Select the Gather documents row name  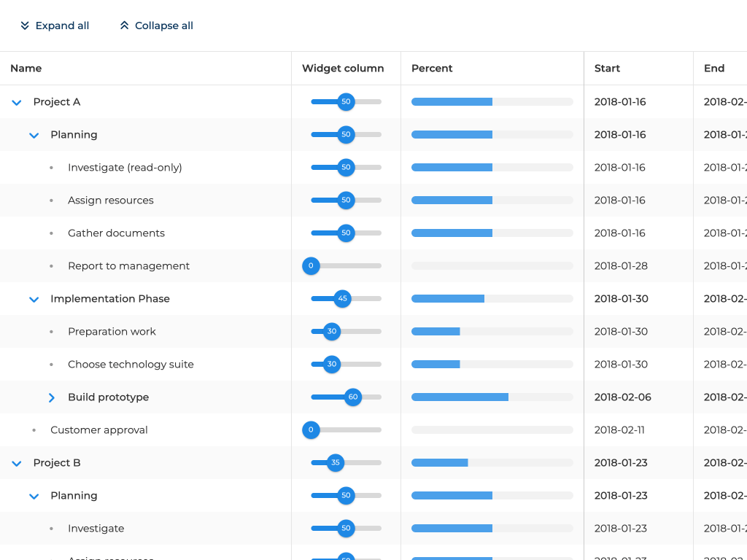tap(116, 233)
